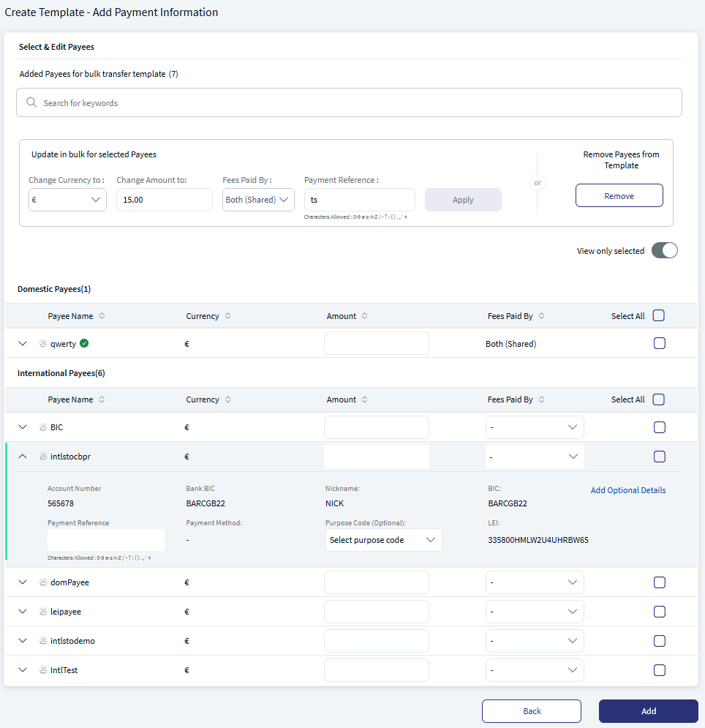Screen dimensions: 705x728
Task: Sort international payees by Amount
Action: pyautogui.click(x=365, y=399)
